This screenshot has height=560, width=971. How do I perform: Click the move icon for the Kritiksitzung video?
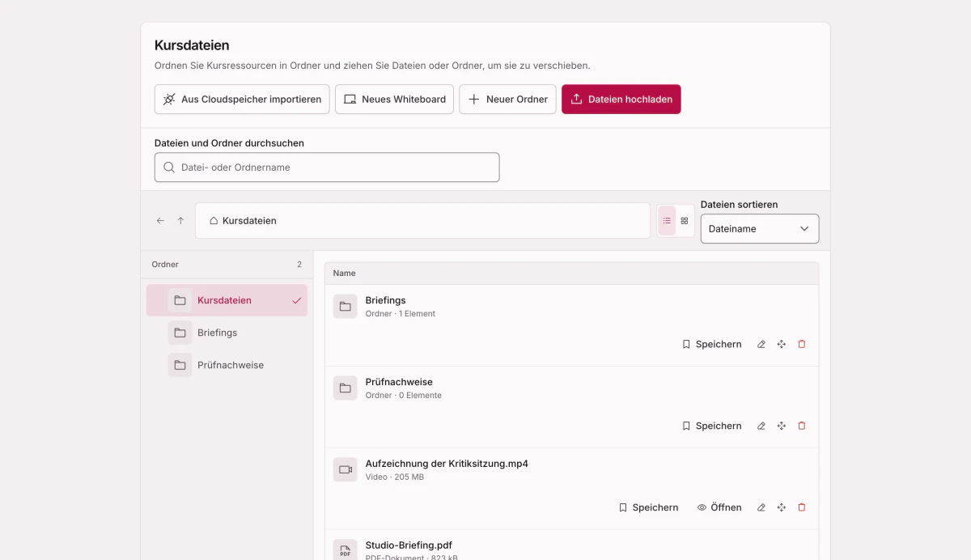(782, 508)
